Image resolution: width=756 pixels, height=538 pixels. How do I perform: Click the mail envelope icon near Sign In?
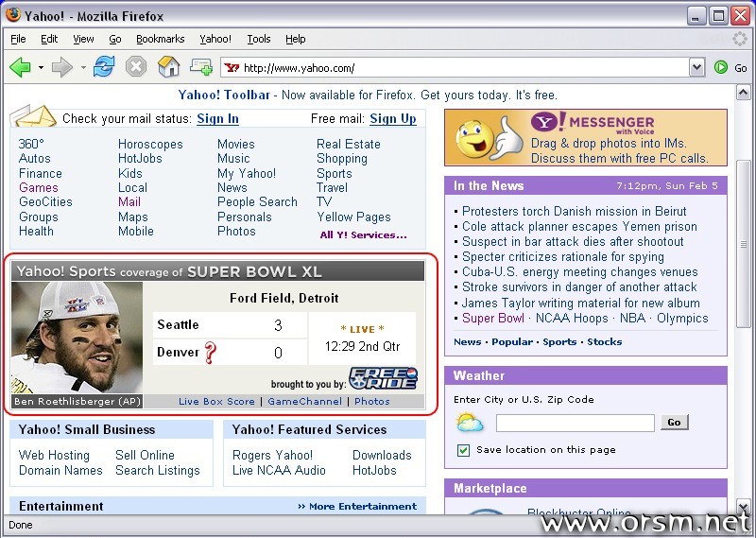pos(33,116)
